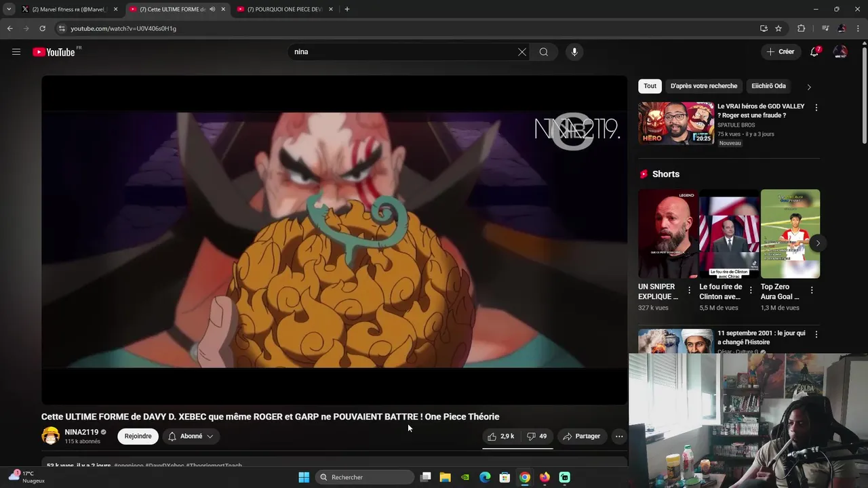The height and width of the screenshot is (488, 868).
Task: Like the video with thumbs up
Action: (x=500, y=436)
